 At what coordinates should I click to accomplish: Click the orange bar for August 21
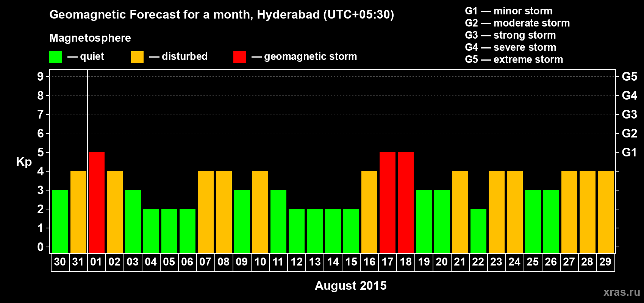(460, 212)
